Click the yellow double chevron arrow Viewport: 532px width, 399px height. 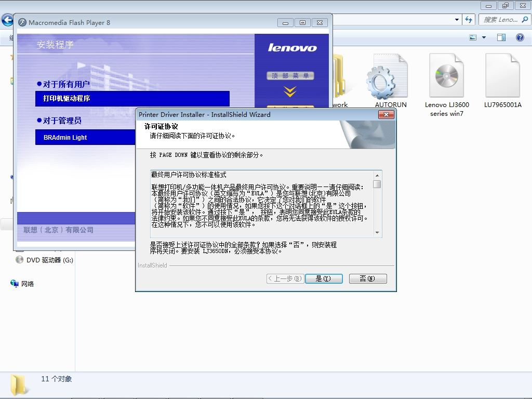coord(290,91)
